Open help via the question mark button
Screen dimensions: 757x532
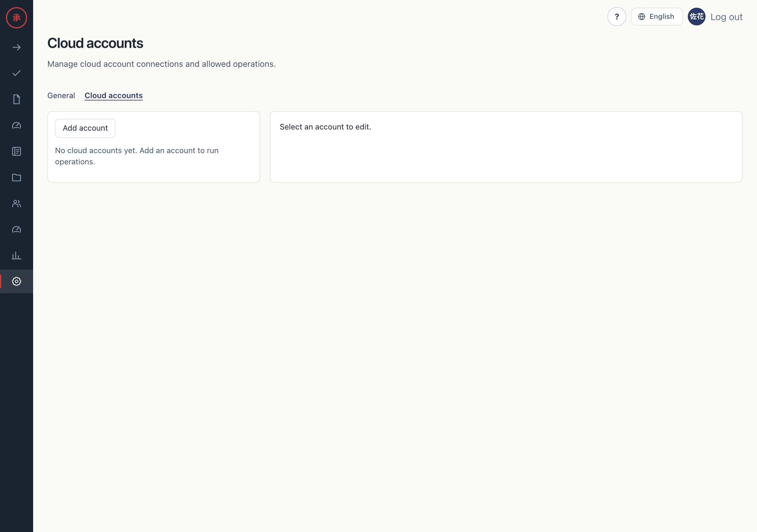pos(617,17)
